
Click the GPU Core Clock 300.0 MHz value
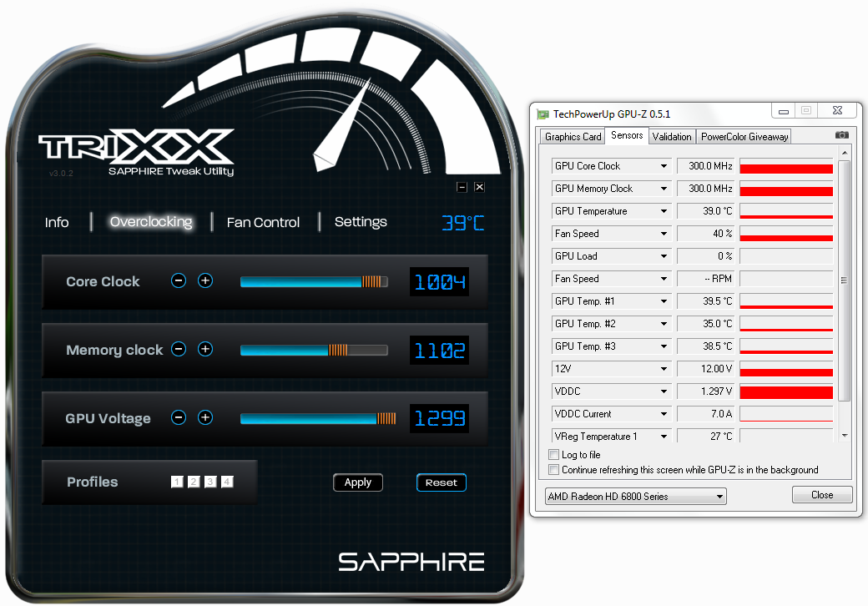(706, 166)
